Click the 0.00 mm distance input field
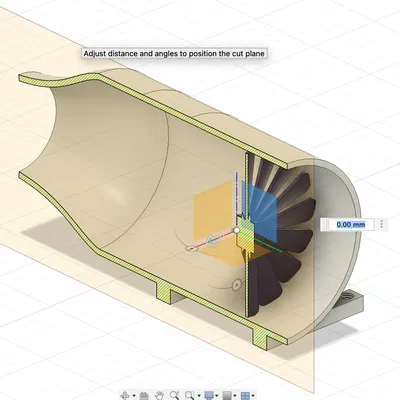400x400 pixels. pos(351,224)
